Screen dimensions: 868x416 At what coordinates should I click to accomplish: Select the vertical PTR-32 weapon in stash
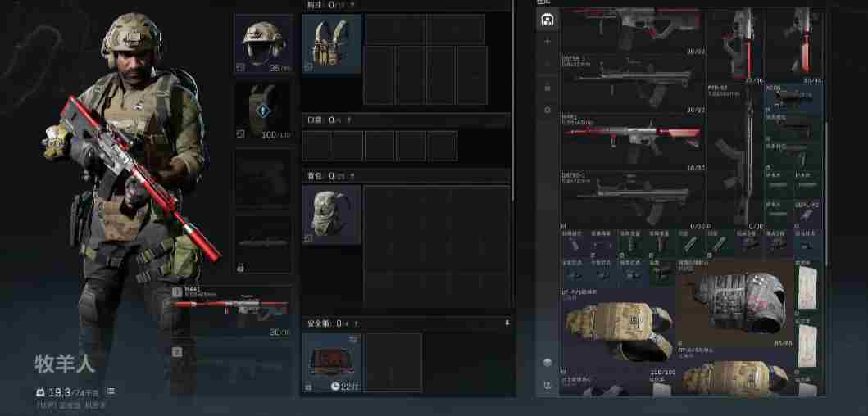click(735, 157)
